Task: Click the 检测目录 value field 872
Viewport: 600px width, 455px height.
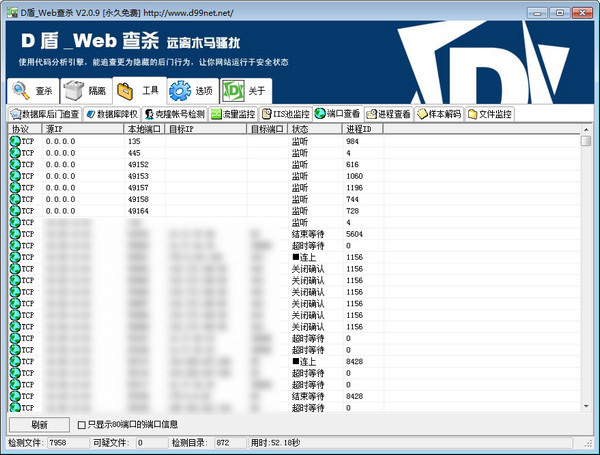Action: pyautogui.click(x=230, y=443)
